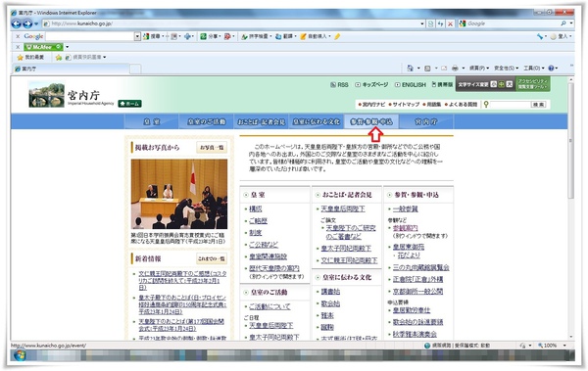The image size is (588, 371).
Task: Click the printer icon in command bar
Action: point(455,69)
